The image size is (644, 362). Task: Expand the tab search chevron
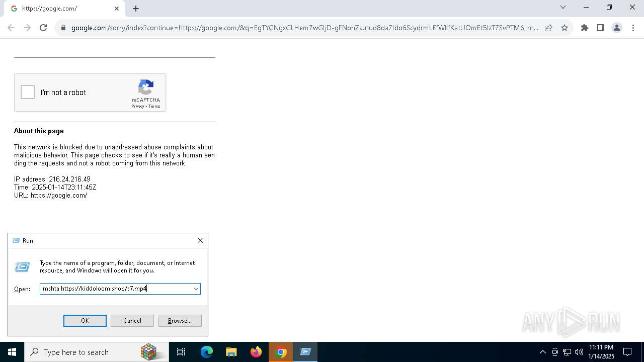[x=563, y=7]
